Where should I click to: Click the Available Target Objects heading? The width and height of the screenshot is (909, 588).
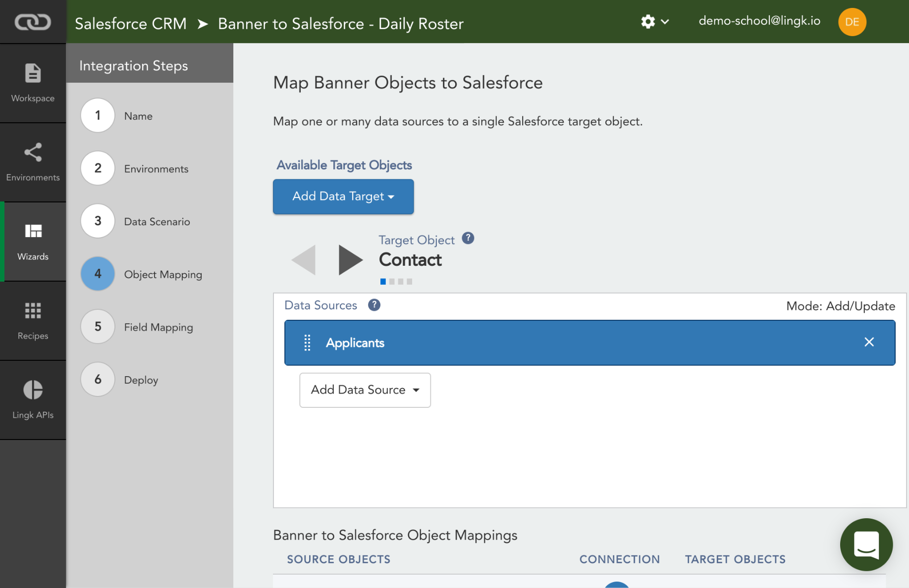[x=344, y=165]
